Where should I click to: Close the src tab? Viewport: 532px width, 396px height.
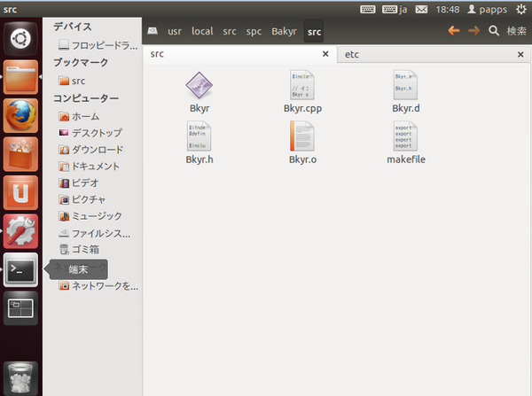click(325, 55)
